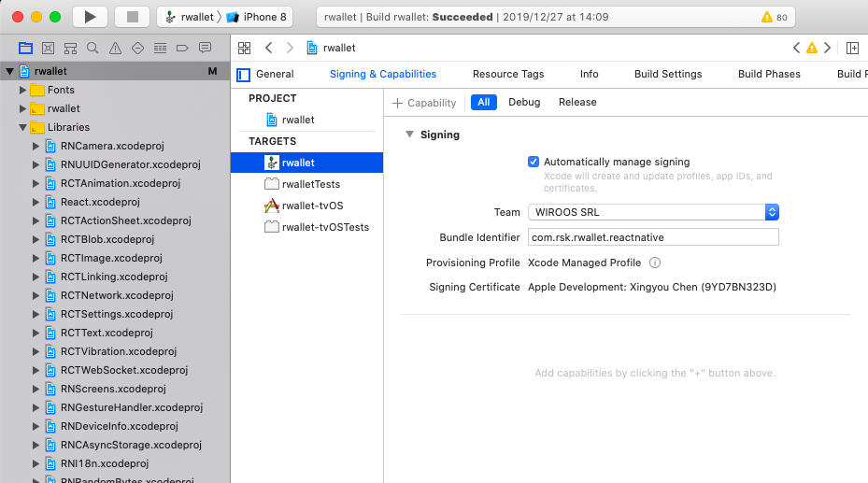This screenshot has width=868, height=483.
Task: Open the Info tab
Action: [589, 74]
